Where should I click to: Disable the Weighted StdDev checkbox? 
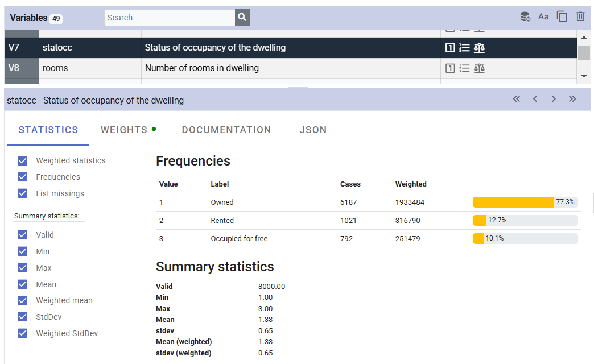23,333
